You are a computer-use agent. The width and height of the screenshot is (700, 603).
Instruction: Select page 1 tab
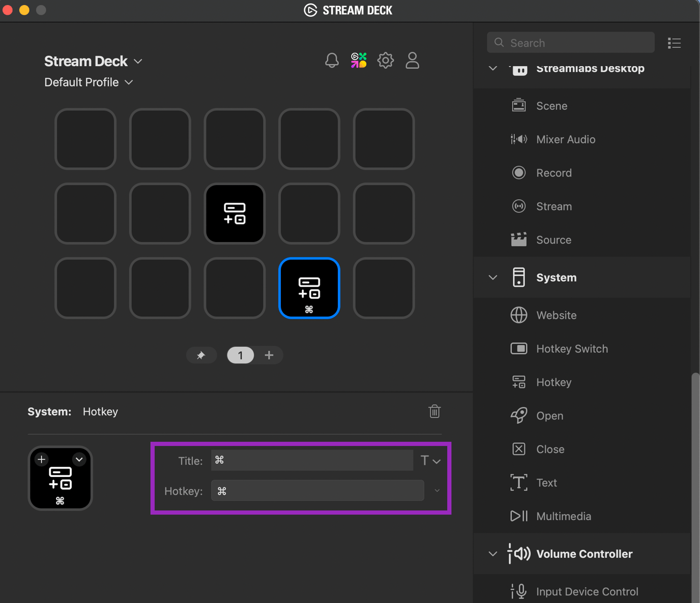[x=240, y=355]
